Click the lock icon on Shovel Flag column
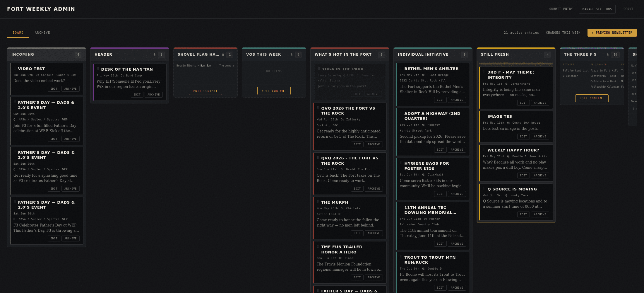This screenshot has height=293, width=644. point(223,55)
